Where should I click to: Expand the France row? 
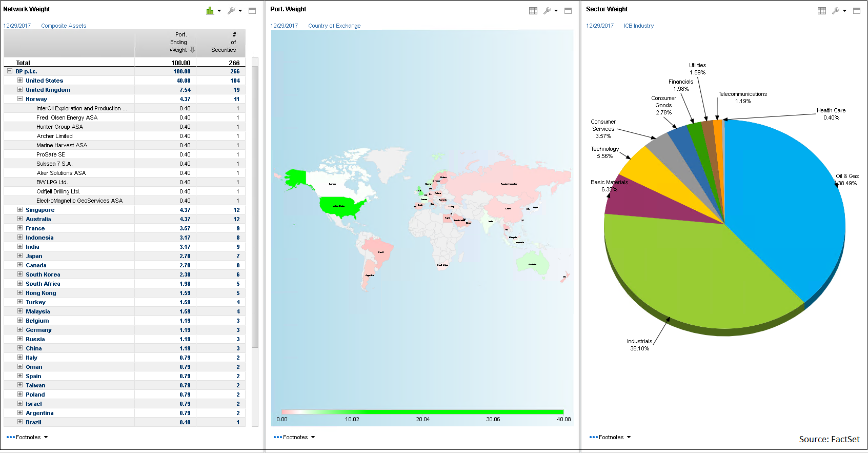(x=20, y=228)
